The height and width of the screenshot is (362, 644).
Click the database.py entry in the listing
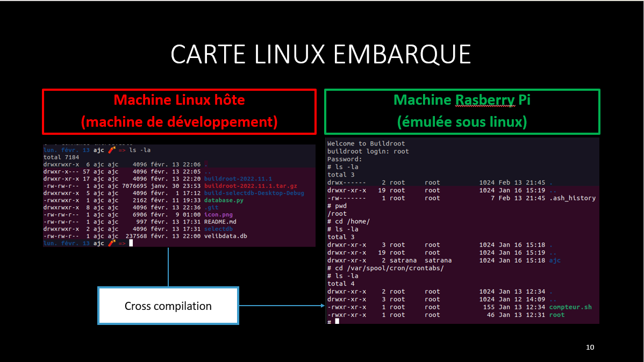pyautogui.click(x=224, y=201)
